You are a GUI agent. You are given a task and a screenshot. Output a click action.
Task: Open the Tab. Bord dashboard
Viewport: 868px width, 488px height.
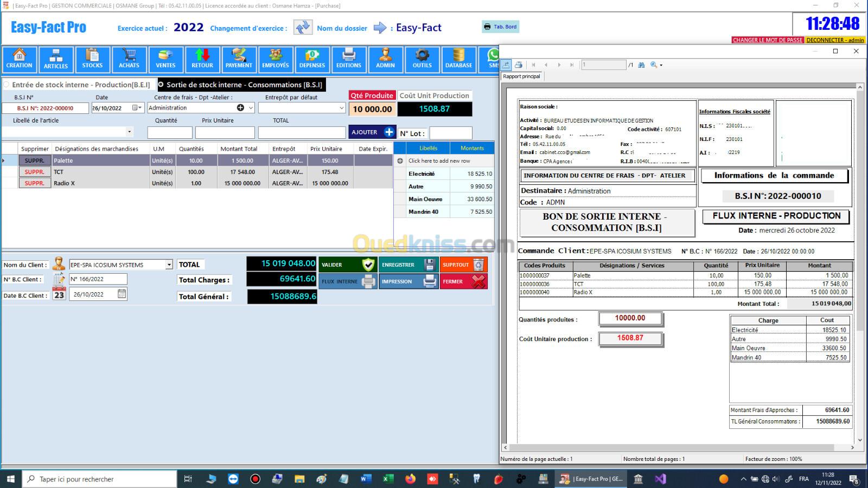[500, 27]
